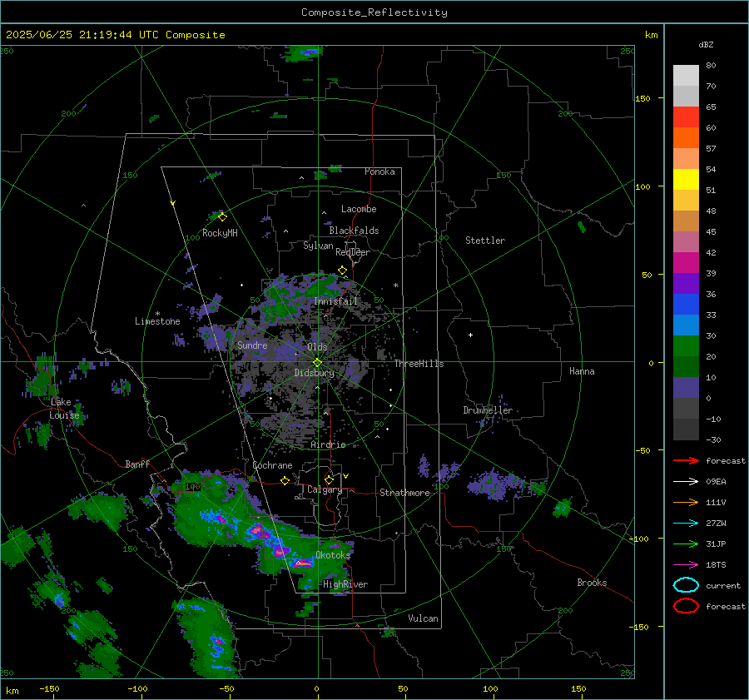This screenshot has height=700, width=749.
Task: Click the Hanna label
Action: point(582,371)
